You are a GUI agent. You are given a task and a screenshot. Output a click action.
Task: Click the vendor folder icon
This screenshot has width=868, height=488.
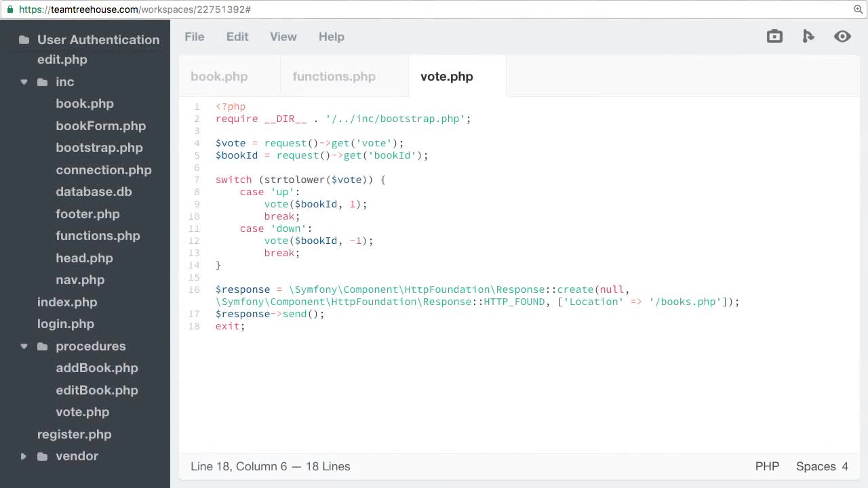pos(42,456)
